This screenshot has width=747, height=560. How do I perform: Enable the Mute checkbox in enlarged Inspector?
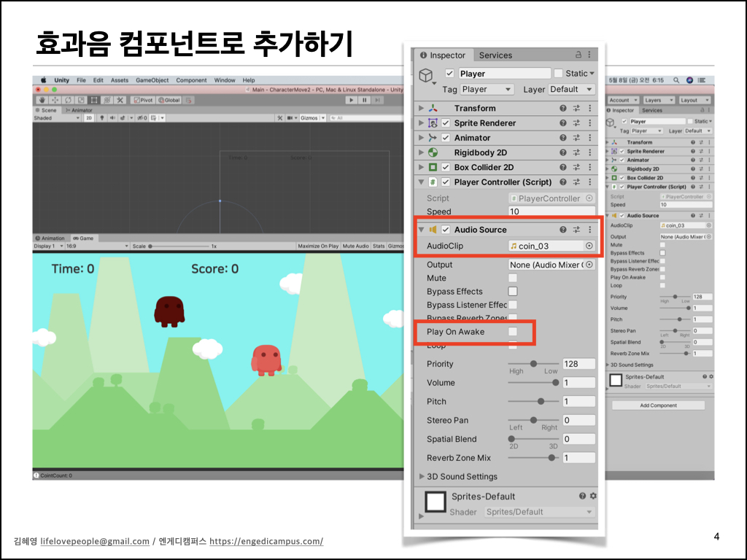point(513,278)
